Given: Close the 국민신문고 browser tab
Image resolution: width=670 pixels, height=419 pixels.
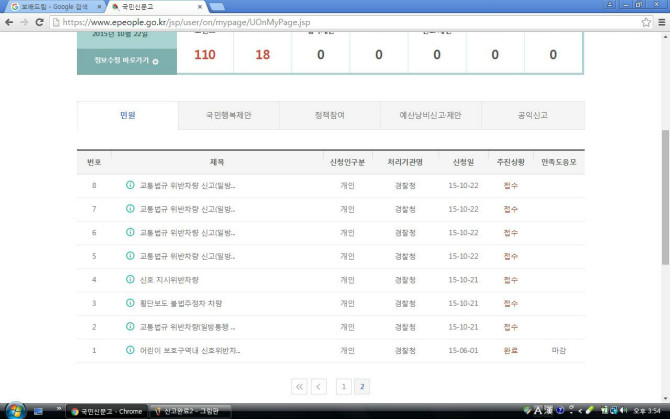Looking at the screenshot, I should pyautogui.click(x=200, y=7).
